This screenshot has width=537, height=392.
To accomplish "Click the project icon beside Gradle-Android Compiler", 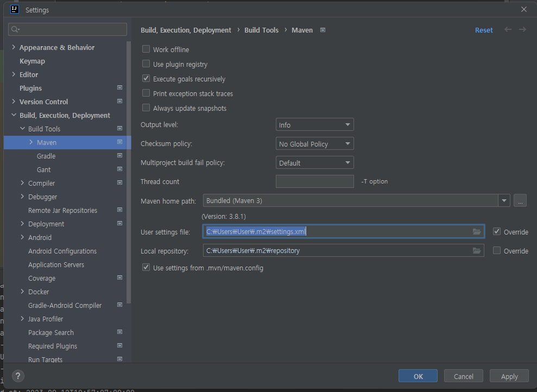I will (x=119, y=305).
